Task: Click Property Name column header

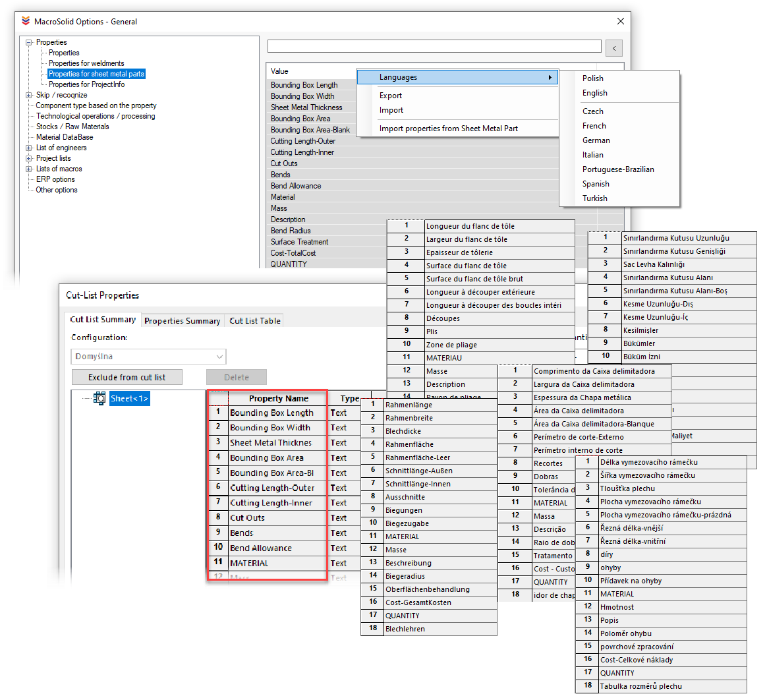Action: pos(278,398)
